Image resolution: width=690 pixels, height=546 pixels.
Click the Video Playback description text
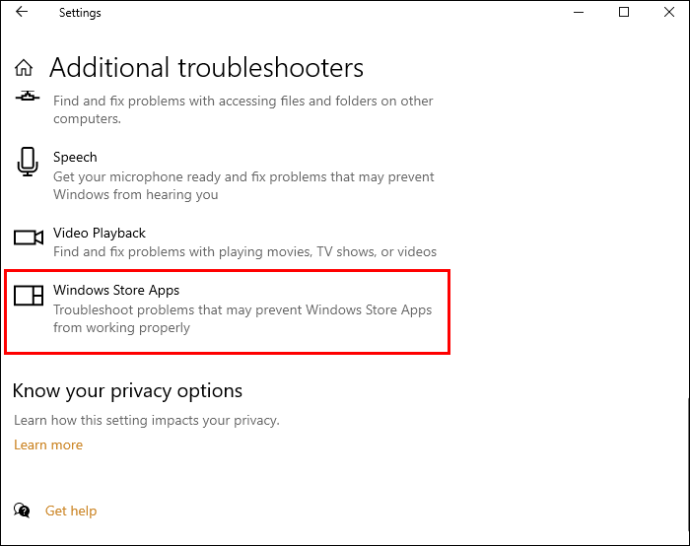(x=245, y=252)
